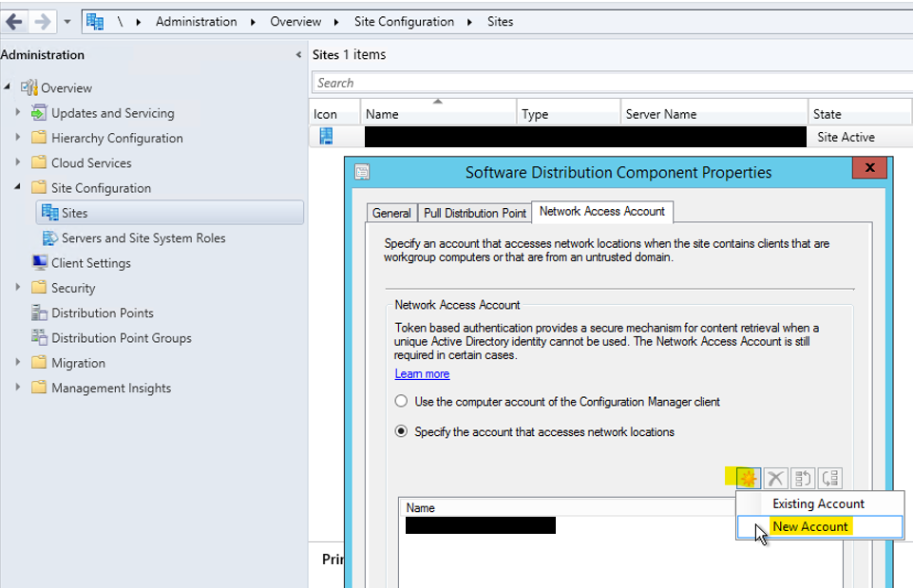Select Servers and Site System Roles label
Image resolution: width=913 pixels, height=588 pixels.
(x=143, y=237)
